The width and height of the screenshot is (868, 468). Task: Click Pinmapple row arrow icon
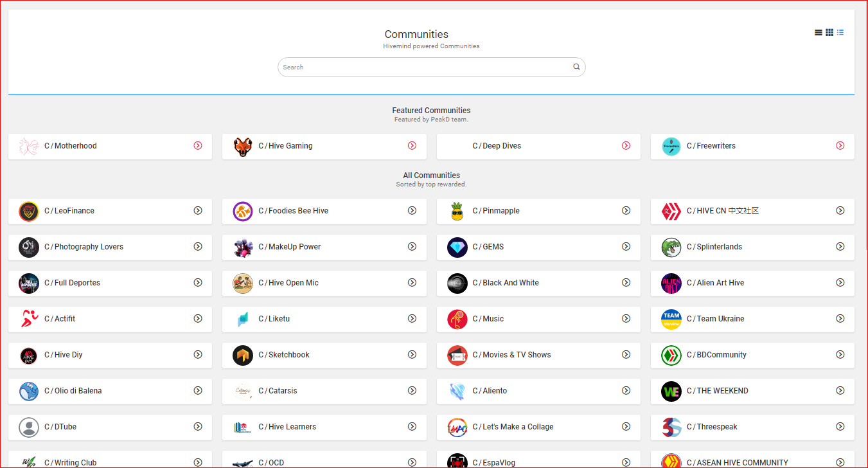[x=626, y=211]
